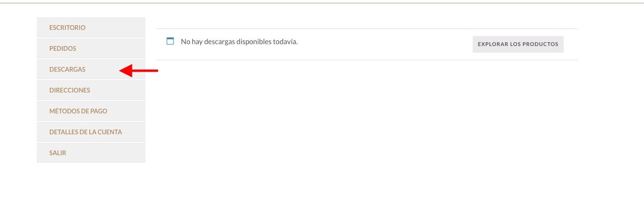
Task: Click the 'No hay descargas disponibles todavía' message
Action: 239,42
